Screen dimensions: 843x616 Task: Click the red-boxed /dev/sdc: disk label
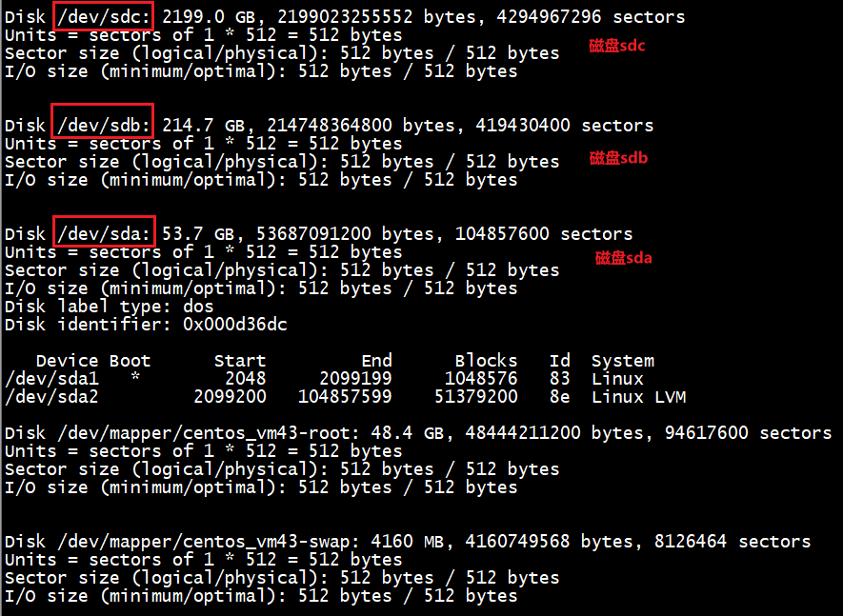(x=103, y=17)
